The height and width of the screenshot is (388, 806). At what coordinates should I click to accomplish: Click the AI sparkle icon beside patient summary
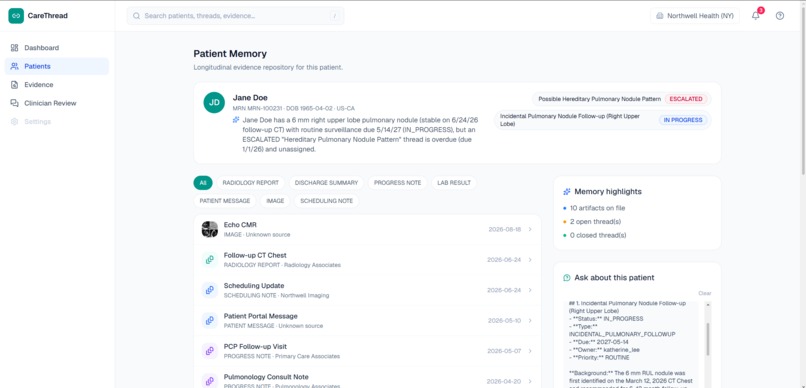click(x=236, y=120)
